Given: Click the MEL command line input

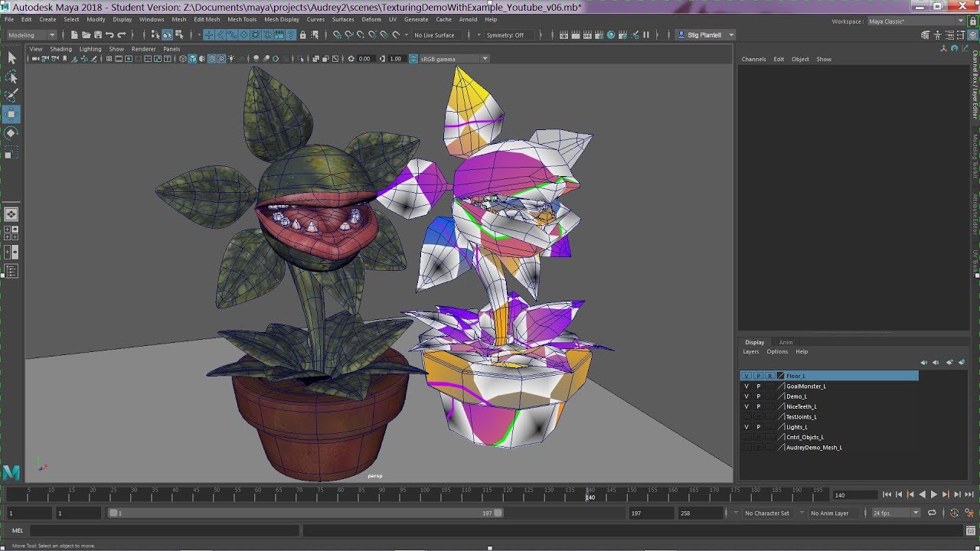Looking at the screenshot, I should point(165,530).
